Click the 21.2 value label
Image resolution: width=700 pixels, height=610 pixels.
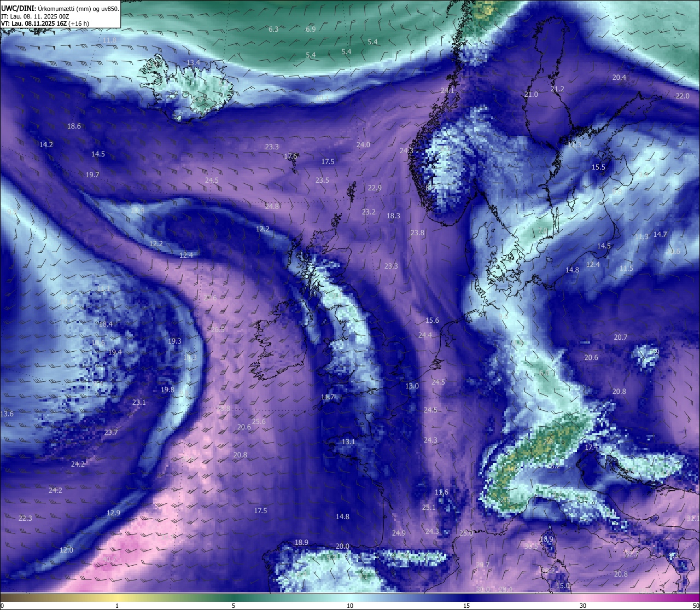[557, 89]
